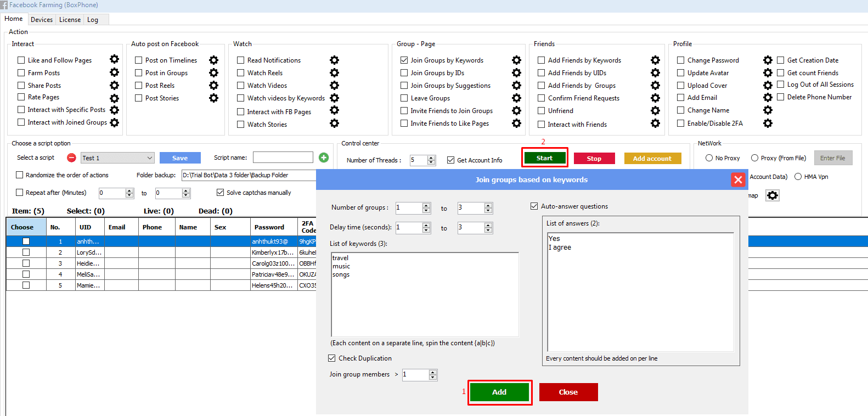Click the Script name input field
Screen dimensions: 868x416
[283, 157]
